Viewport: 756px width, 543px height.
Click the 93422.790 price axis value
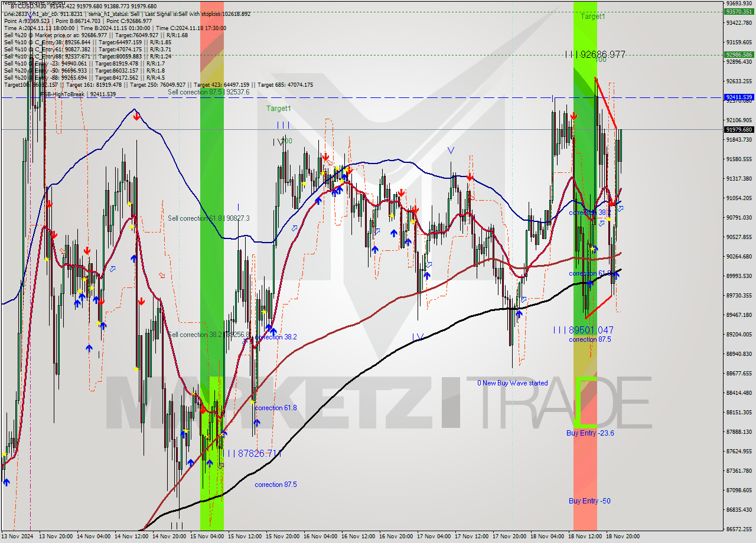tap(739, 23)
